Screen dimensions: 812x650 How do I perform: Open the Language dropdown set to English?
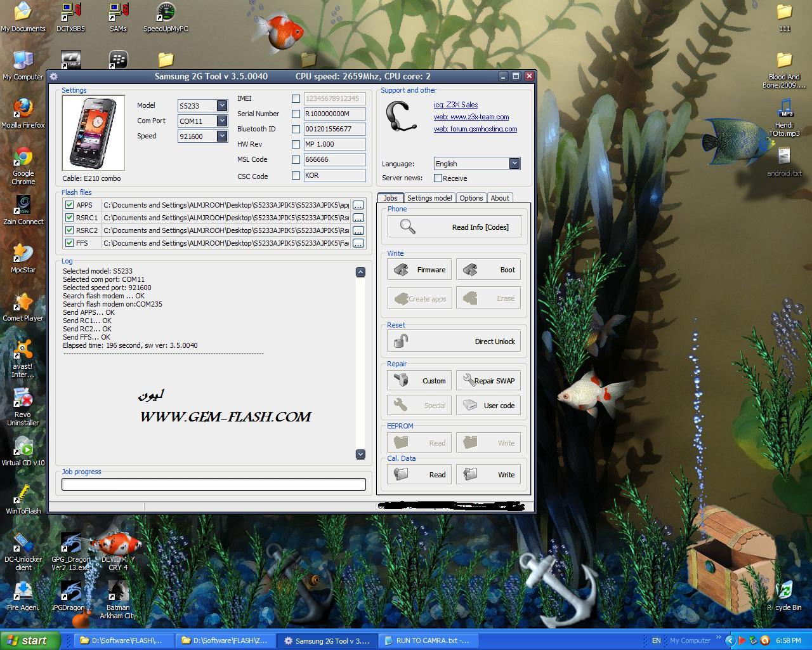514,163
